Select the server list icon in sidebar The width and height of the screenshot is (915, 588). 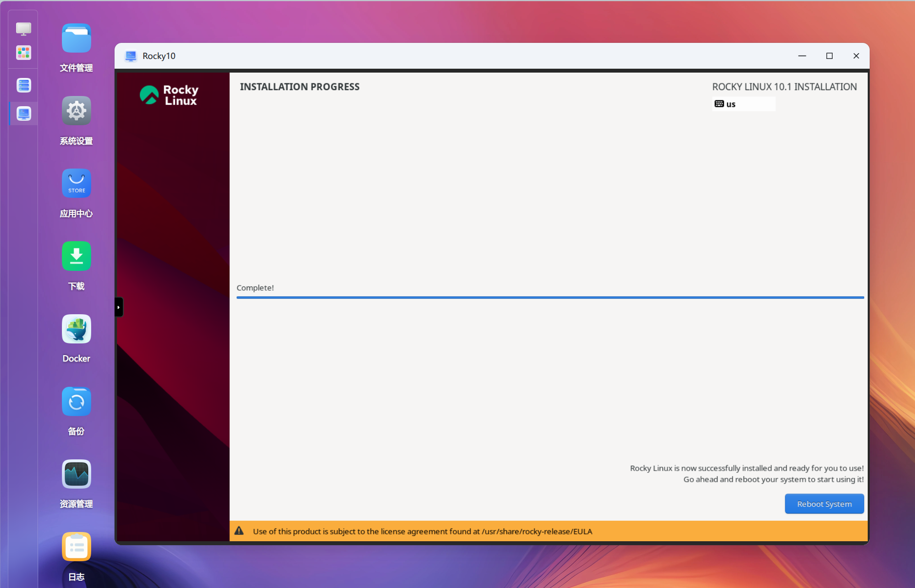point(23,85)
